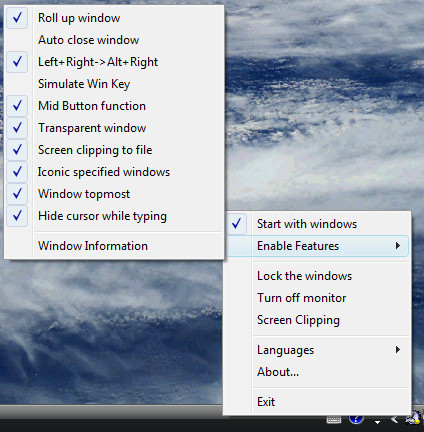Toggle Hide cursor while typing

click(x=114, y=216)
